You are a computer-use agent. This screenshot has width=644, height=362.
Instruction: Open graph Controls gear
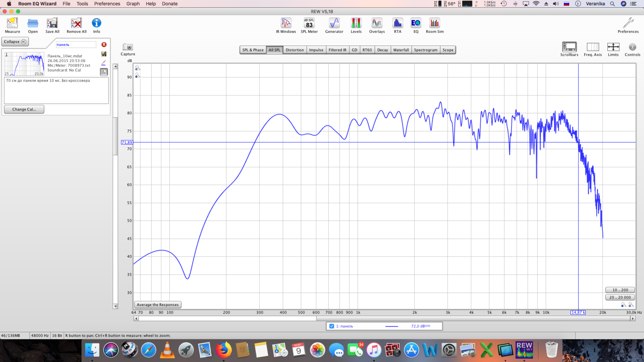tap(632, 49)
